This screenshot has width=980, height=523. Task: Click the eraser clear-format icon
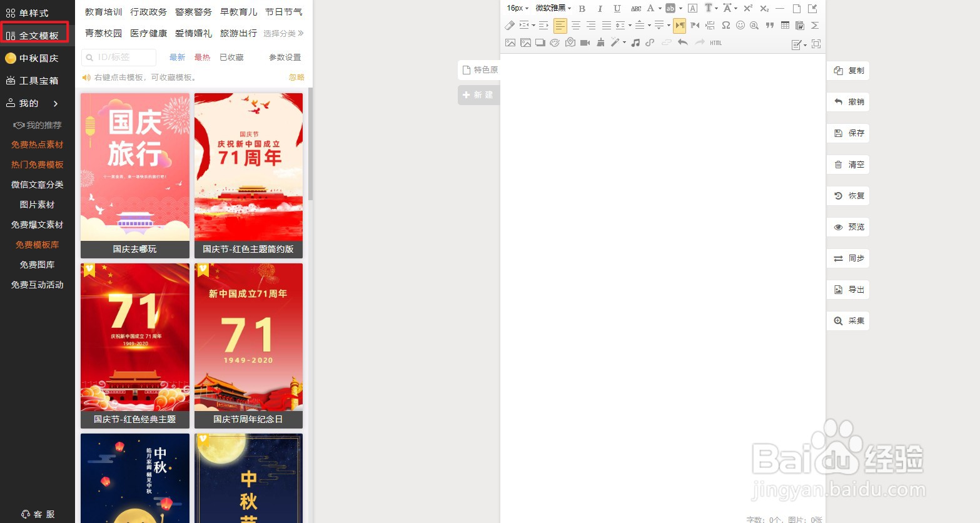point(510,26)
